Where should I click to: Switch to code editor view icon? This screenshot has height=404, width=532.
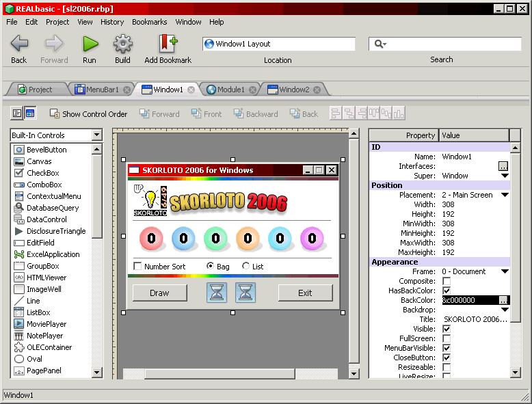point(17,113)
